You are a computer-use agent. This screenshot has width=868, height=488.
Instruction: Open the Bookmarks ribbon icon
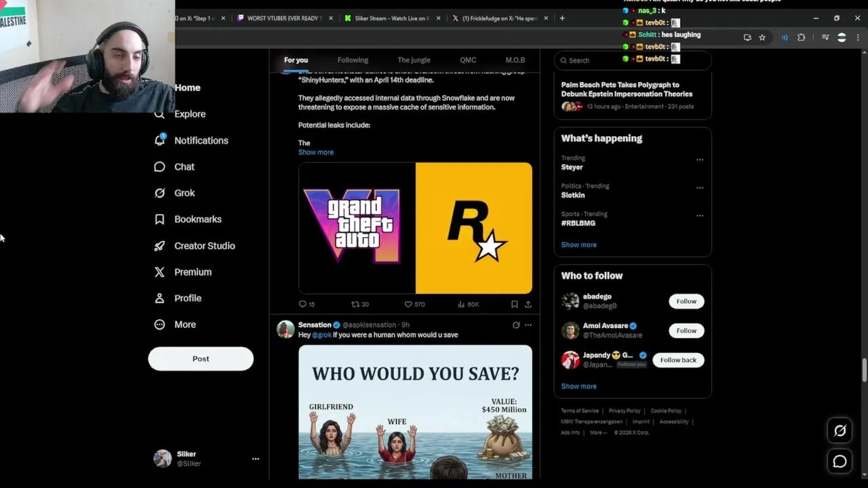coord(159,219)
